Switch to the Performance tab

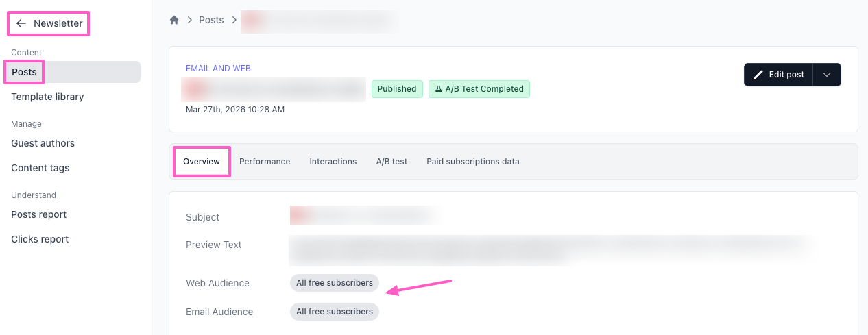265,162
